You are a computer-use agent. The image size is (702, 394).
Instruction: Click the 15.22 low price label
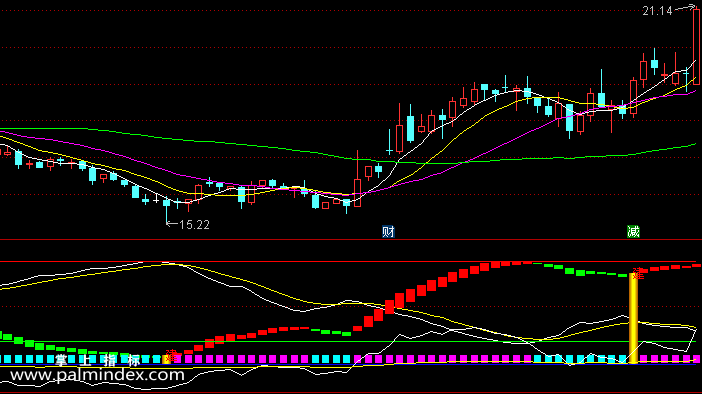pos(194,225)
